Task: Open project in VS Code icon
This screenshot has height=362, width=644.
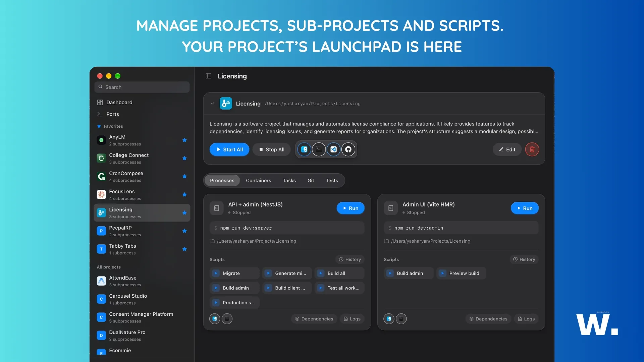Action: (334, 149)
